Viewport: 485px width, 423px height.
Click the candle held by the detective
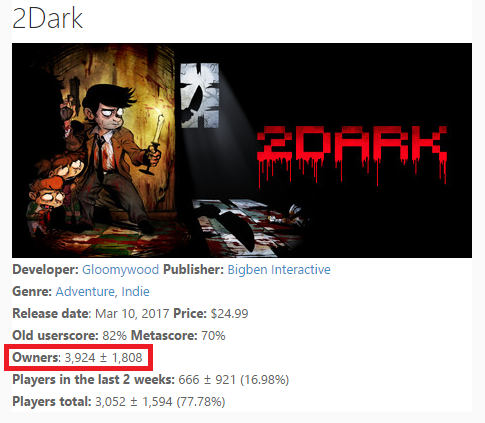pos(155,143)
